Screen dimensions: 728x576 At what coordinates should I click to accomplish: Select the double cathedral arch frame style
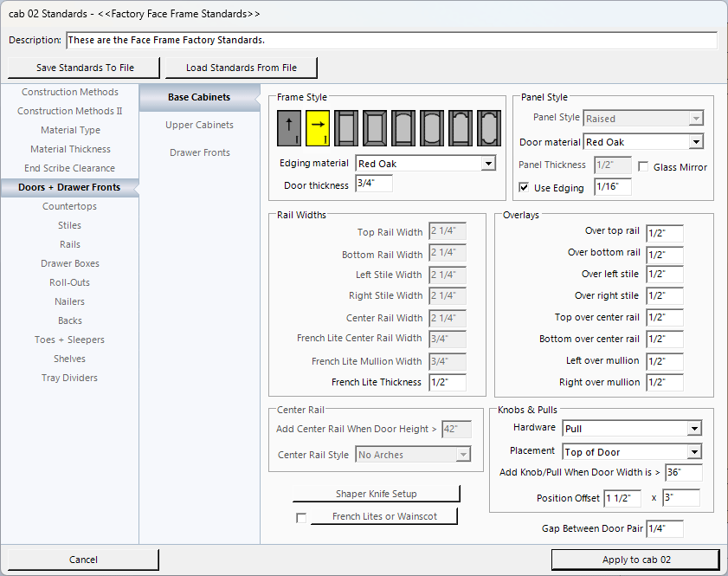point(489,129)
